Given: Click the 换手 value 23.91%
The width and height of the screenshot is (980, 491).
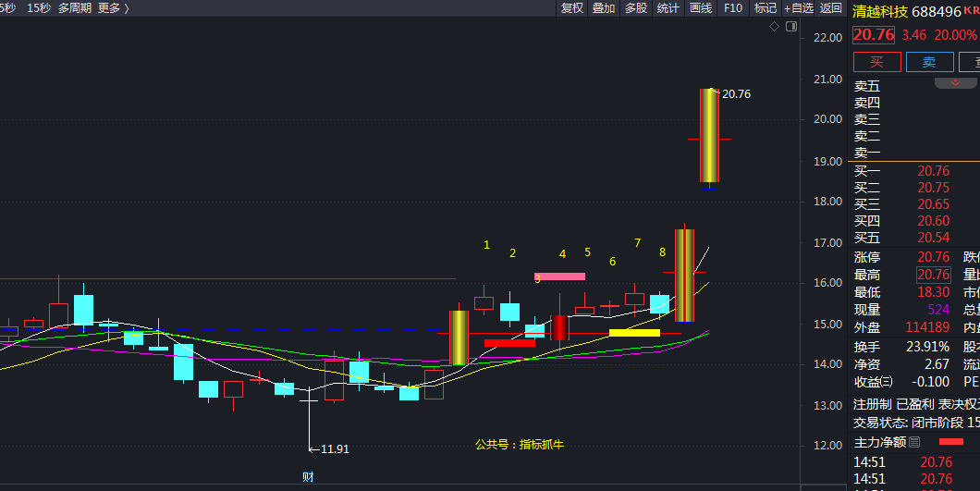Looking at the screenshot, I should click(x=927, y=347).
